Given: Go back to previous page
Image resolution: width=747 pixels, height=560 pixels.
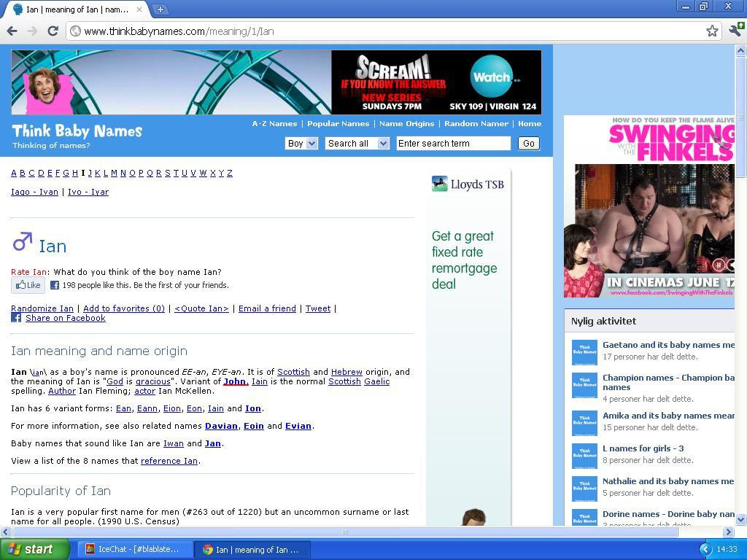Looking at the screenshot, I should (x=12, y=31).
